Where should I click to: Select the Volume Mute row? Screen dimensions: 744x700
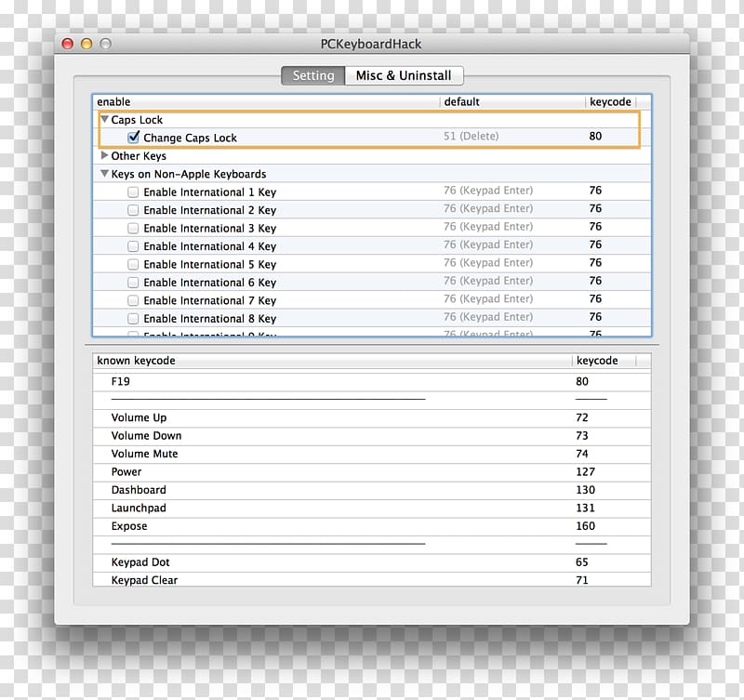(x=372, y=454)
